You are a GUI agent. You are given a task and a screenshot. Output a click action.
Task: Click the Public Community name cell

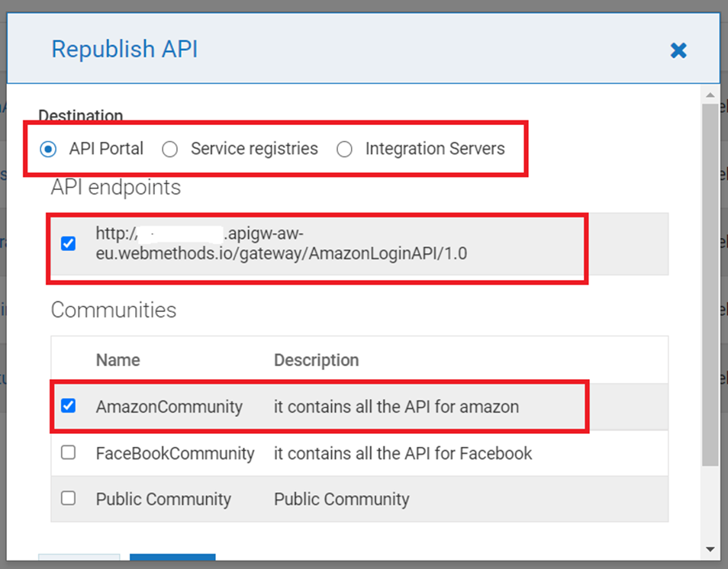pos(163,499)
